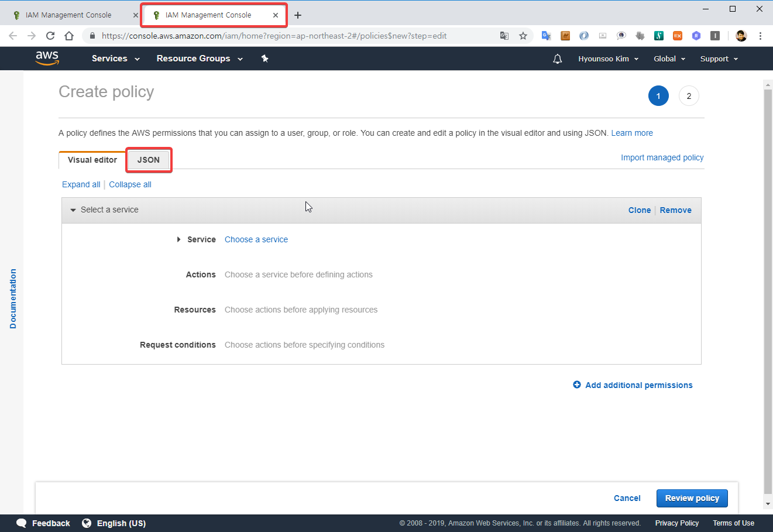Viewport: 773px width, 532px height.
Task: Expand the Service row triangle
Action: click(178, 239)
